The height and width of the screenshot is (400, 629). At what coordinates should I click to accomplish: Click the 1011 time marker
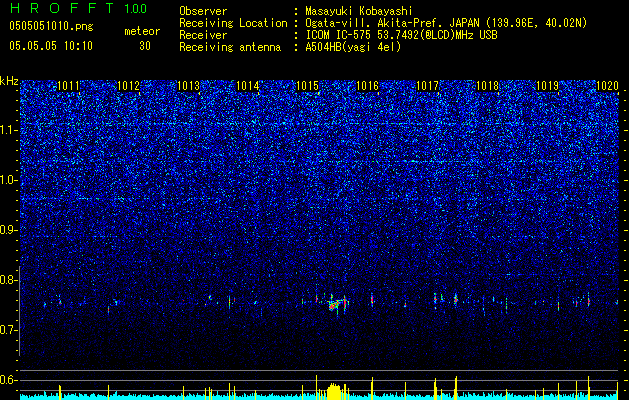coord(68,86)
